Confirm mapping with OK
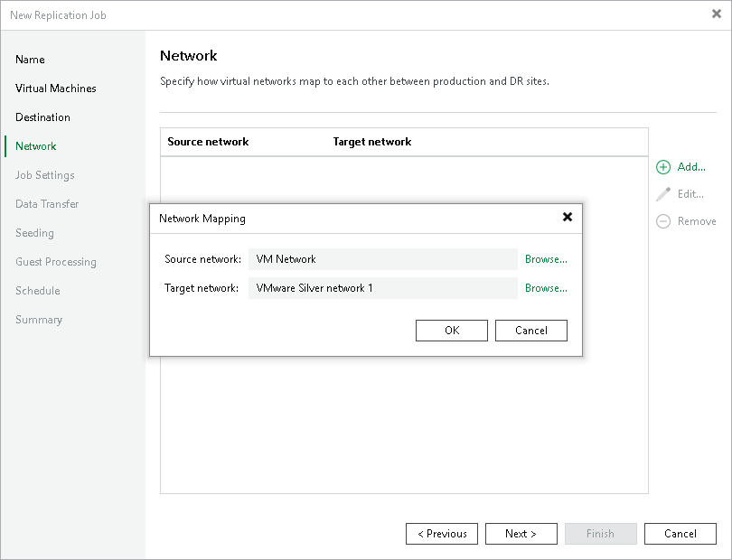 (x=451, y=330)
